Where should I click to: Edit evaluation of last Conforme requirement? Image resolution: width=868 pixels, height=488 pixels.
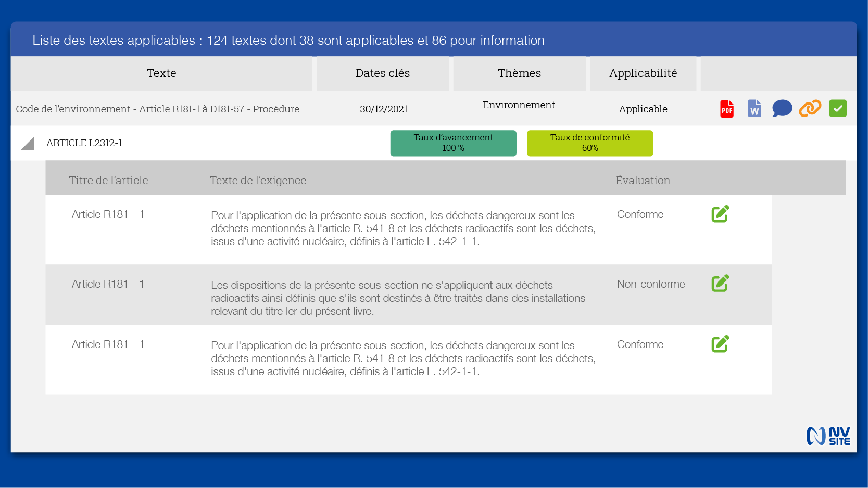pyautogui.click(x=720, y=344)
